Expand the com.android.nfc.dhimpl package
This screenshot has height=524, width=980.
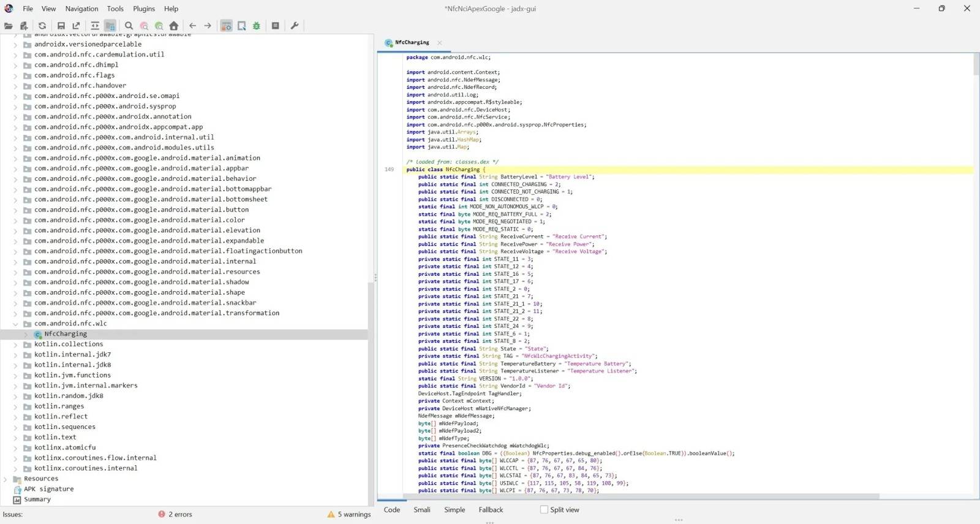click(x=15, y=65)
